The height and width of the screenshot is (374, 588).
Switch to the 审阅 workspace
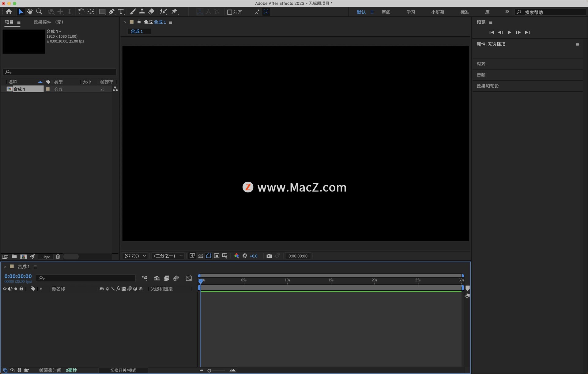386,12
